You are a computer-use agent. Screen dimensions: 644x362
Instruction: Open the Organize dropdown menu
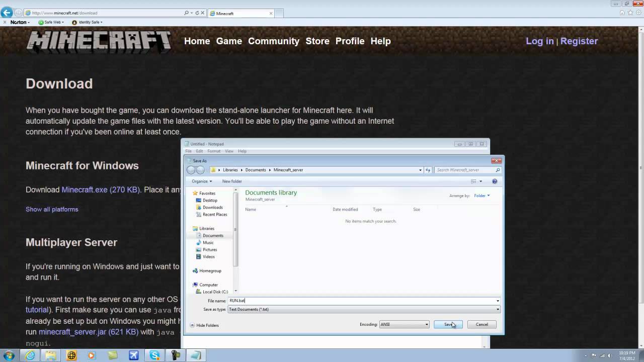click(x=202, y=181)
